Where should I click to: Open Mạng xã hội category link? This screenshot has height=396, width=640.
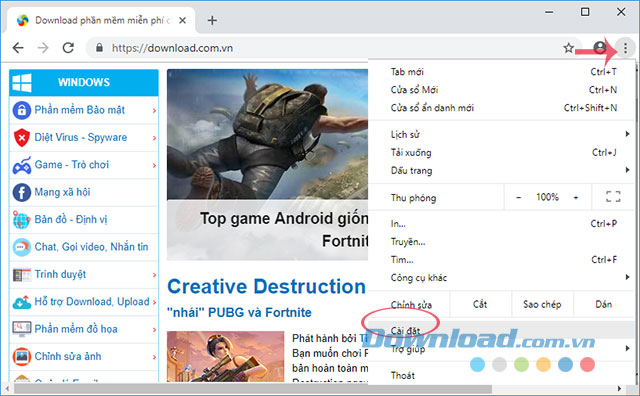(62, 192)
